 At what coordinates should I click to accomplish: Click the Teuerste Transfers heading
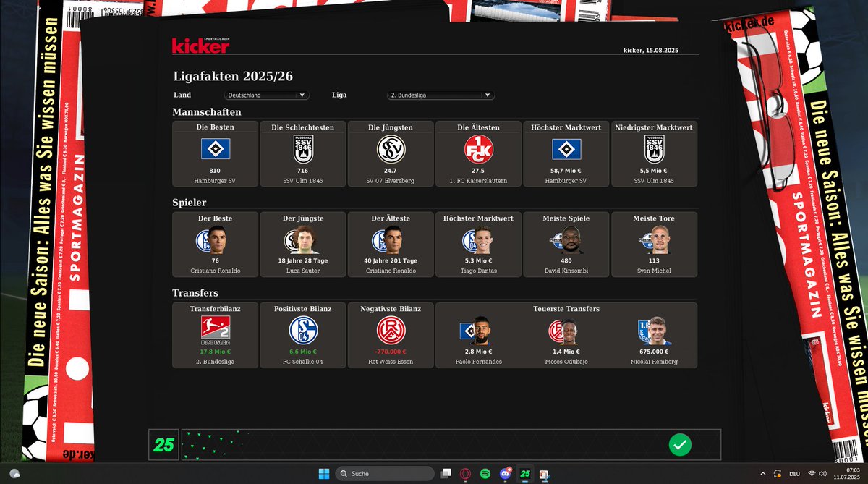click(x=566, y=309)
